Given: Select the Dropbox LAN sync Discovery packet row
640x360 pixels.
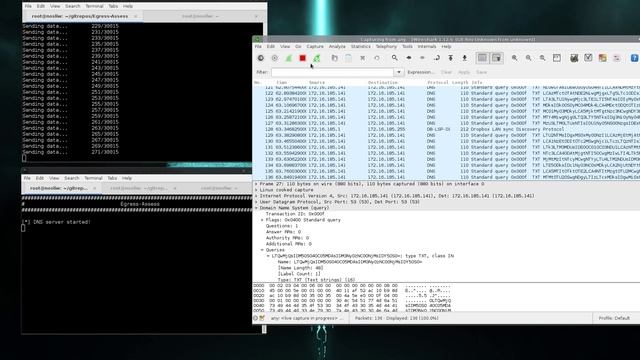Looking at the screenshot, I should [447, 129].
